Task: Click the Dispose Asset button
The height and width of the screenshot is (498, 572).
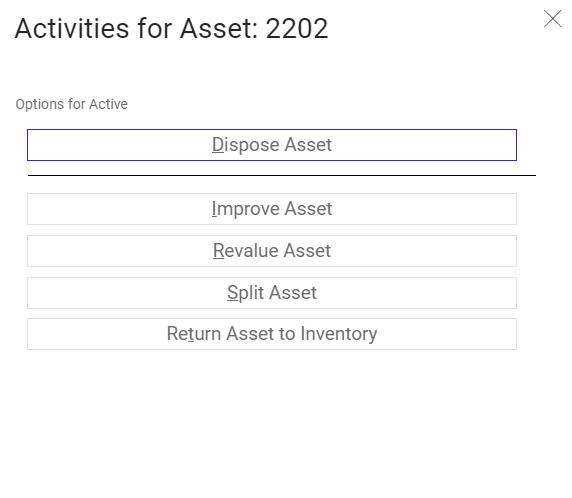Action: click(272, 145)
